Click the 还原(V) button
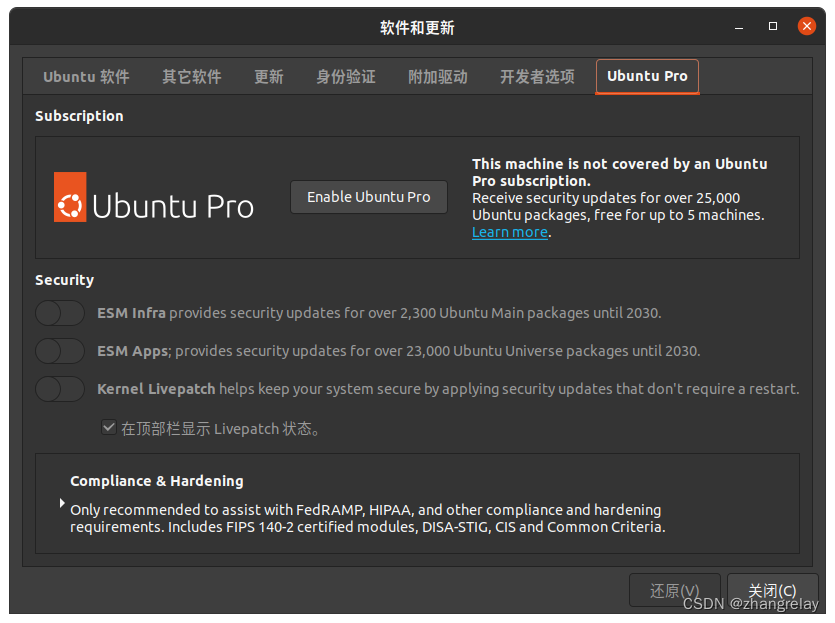 pos(674,590)
